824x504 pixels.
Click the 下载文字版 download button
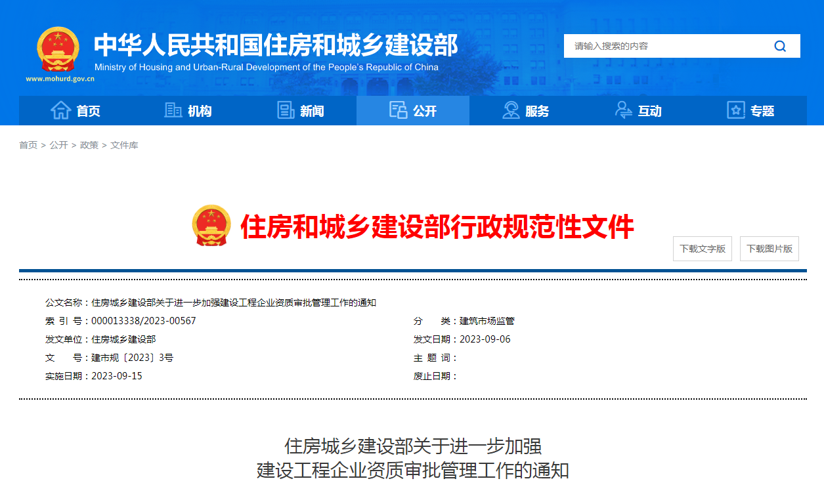(x=702, y=248)
